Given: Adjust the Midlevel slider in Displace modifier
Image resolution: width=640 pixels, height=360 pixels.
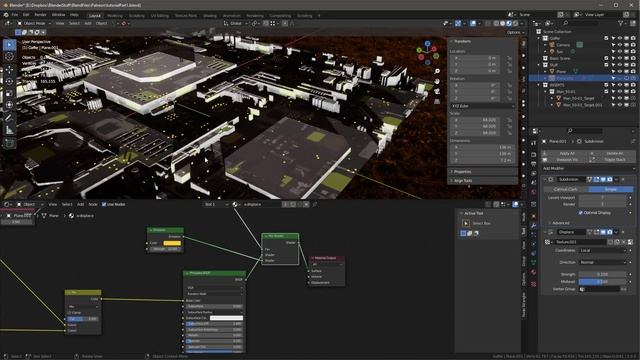Looking at the screenshot, I should [602, 282].
